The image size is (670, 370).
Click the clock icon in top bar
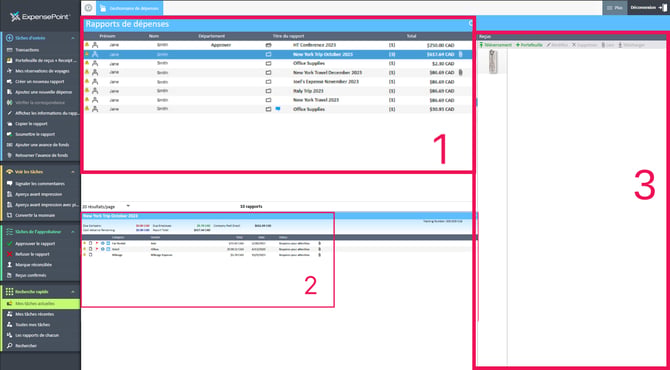(88, 8)
